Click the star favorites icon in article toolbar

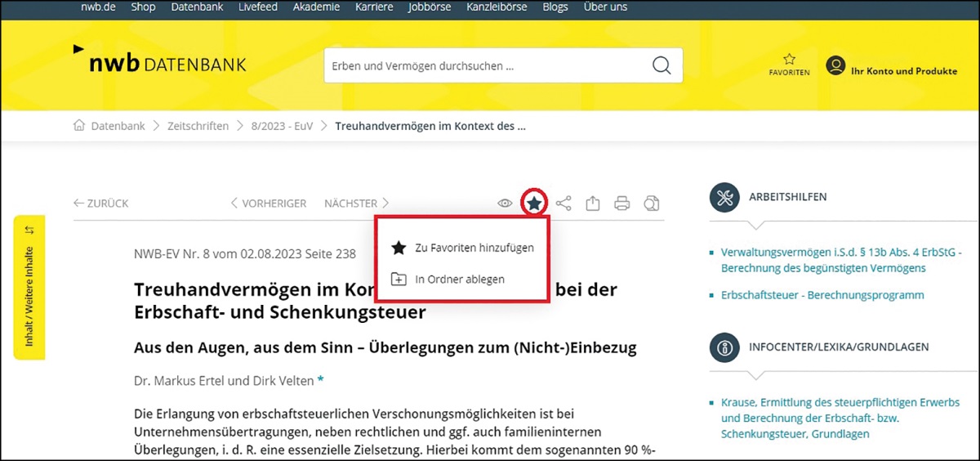tap(534, 203)
